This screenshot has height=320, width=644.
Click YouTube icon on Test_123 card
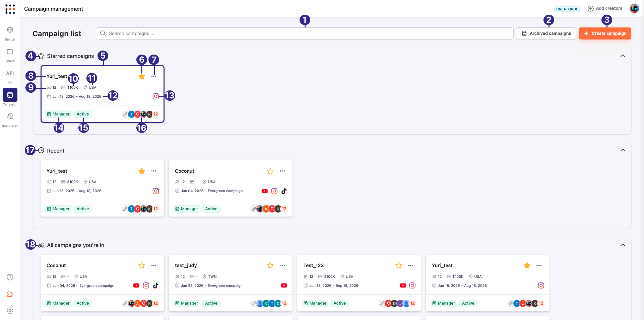(403, 286)
